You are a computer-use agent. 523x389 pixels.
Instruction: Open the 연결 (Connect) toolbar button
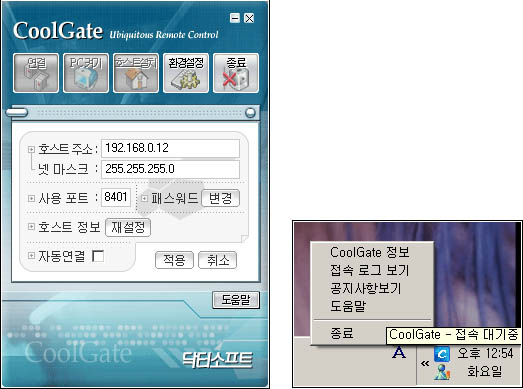[36, 73]
